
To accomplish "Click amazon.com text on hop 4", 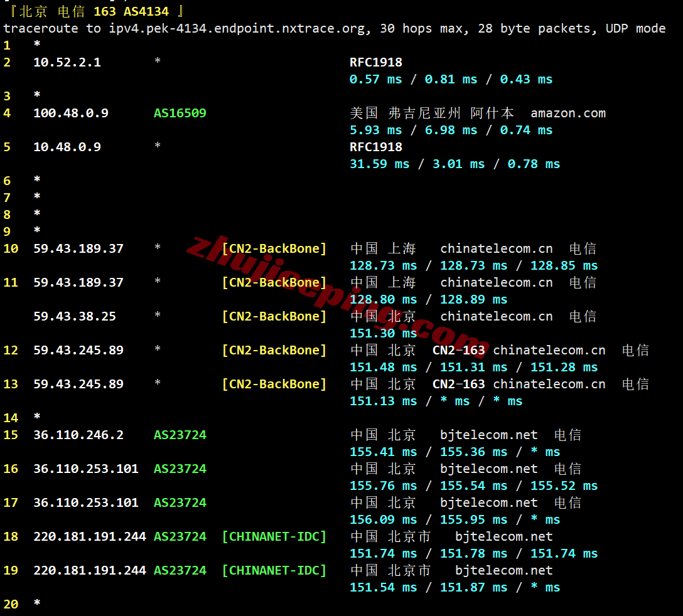I will (x=568, y=113).
